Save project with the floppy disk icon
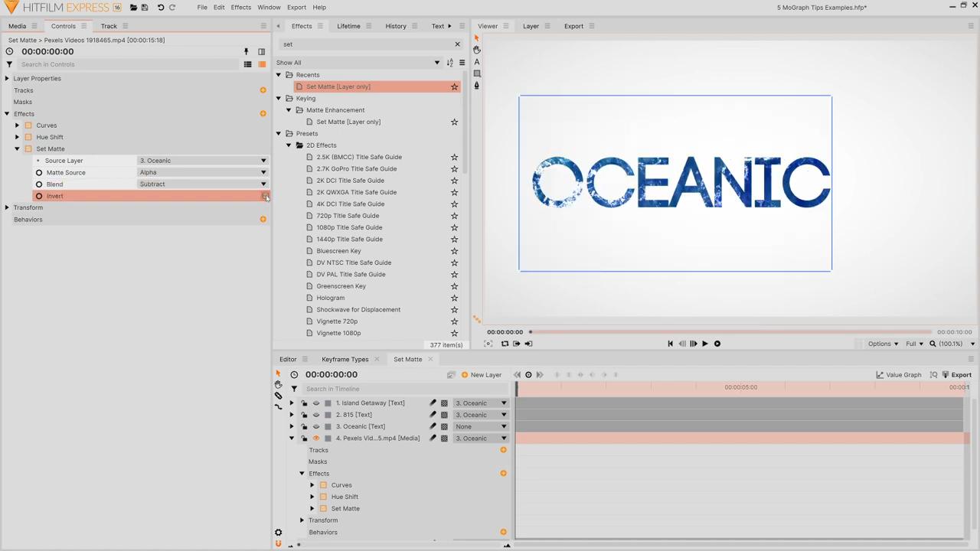This screenshot has height=551, width=980. pyautogui.click(x=145, y=8)
